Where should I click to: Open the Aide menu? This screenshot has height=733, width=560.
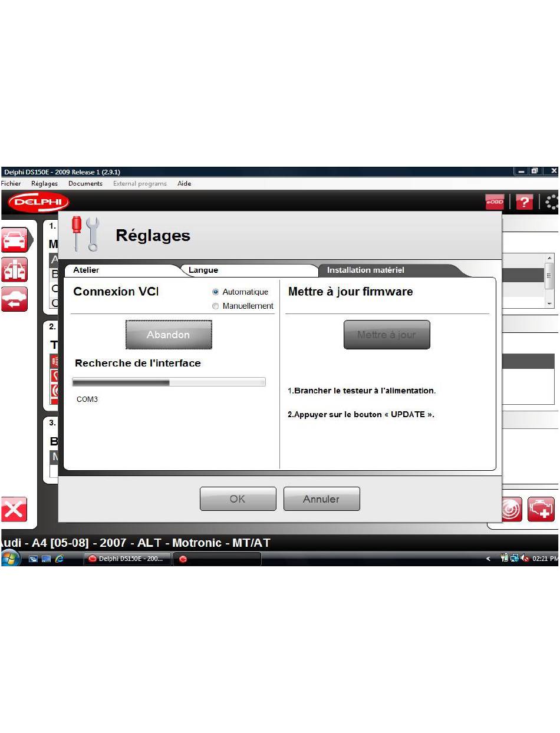(185, 183)
